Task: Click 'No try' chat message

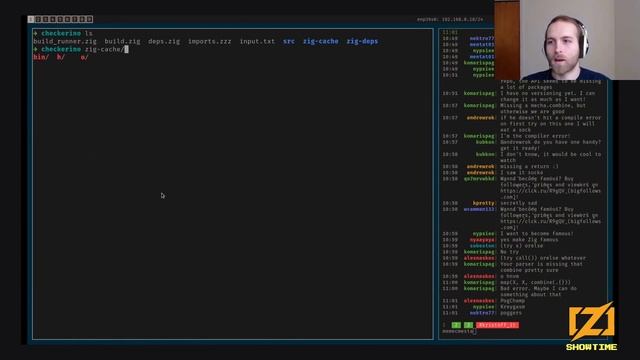Action: tap(509, 252)
